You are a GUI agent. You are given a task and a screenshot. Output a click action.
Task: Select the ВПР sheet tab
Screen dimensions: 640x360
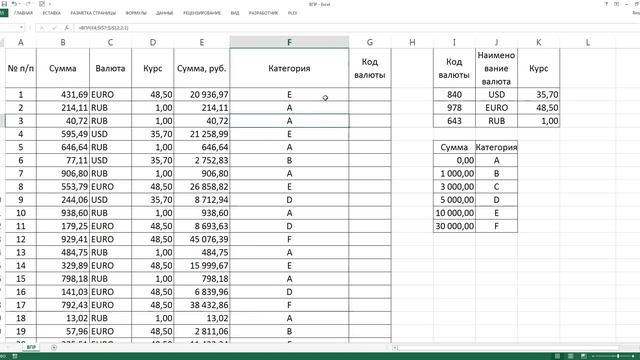coord(31,347)
